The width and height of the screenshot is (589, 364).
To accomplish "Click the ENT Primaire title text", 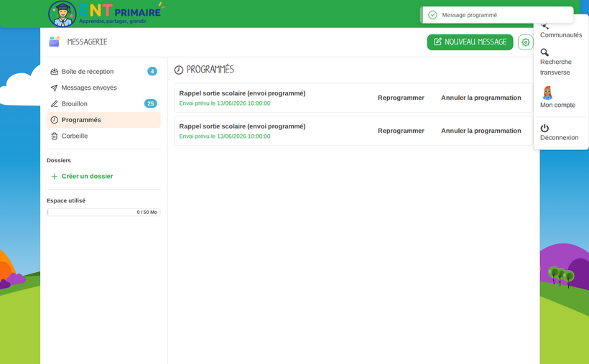I will pos(120,11).
